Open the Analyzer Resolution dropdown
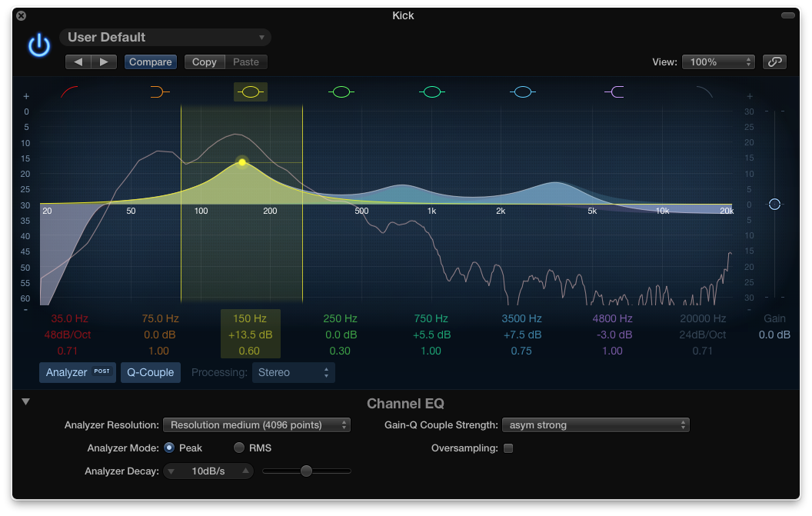This screenshot has width=812, height=516. 257,424
